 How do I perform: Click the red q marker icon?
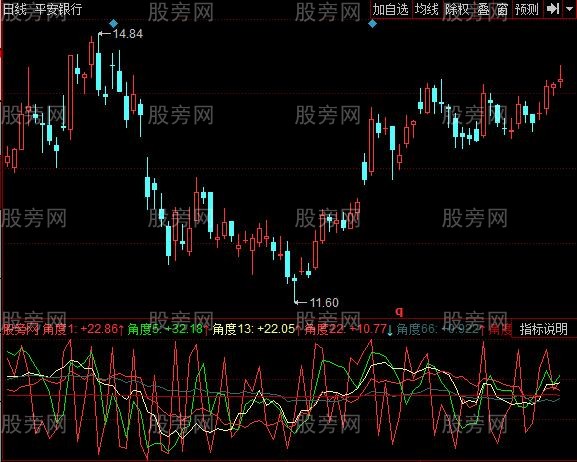399,312
